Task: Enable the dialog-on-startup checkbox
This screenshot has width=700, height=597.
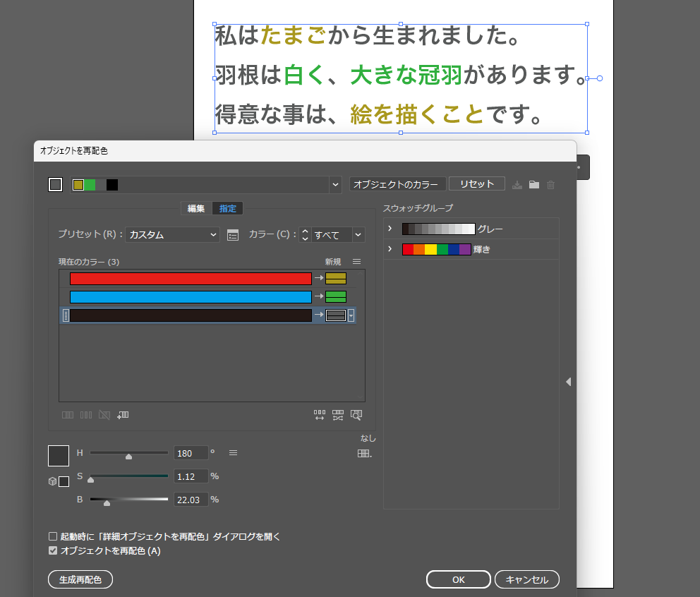Action: pyautogui.click(x=53, y=536)
